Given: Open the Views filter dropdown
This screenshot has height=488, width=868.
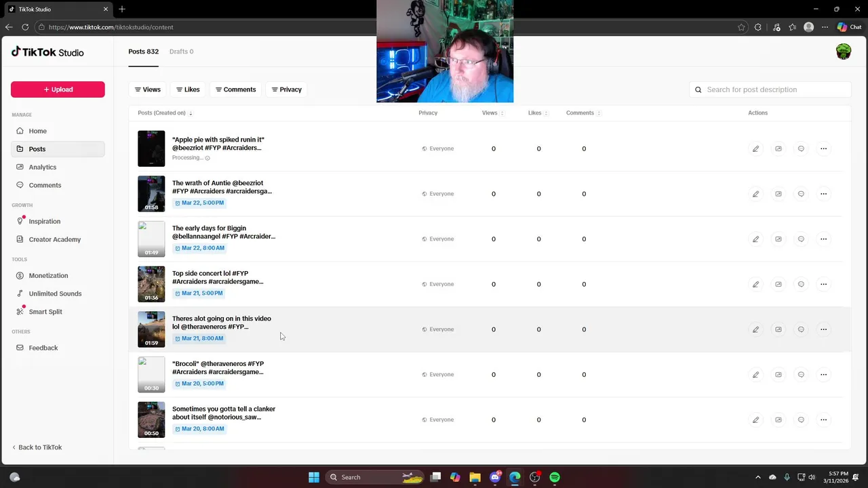Looking at the screenshot, I should [147, 89].
